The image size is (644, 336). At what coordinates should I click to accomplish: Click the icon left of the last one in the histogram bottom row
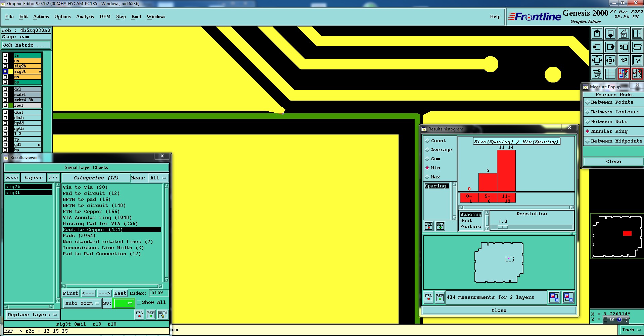pyautogui.click(x=554, y=297)
